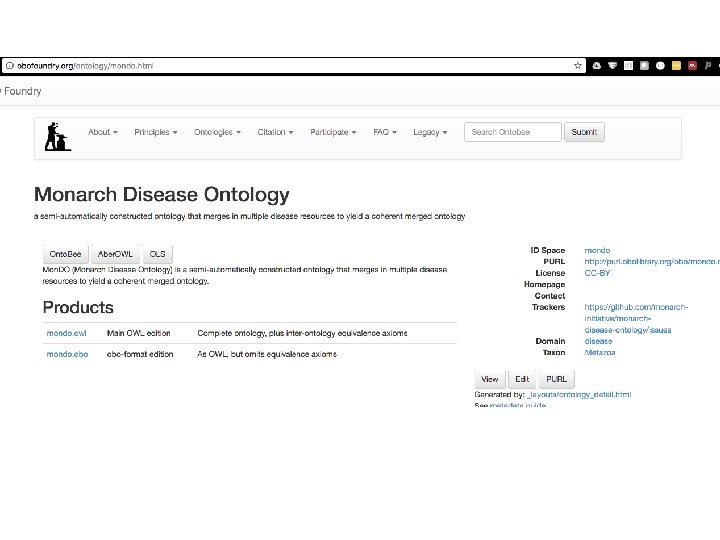Click the View button
Screen dimensions: 720x540
pyautogui.click(x=489, y=379)
